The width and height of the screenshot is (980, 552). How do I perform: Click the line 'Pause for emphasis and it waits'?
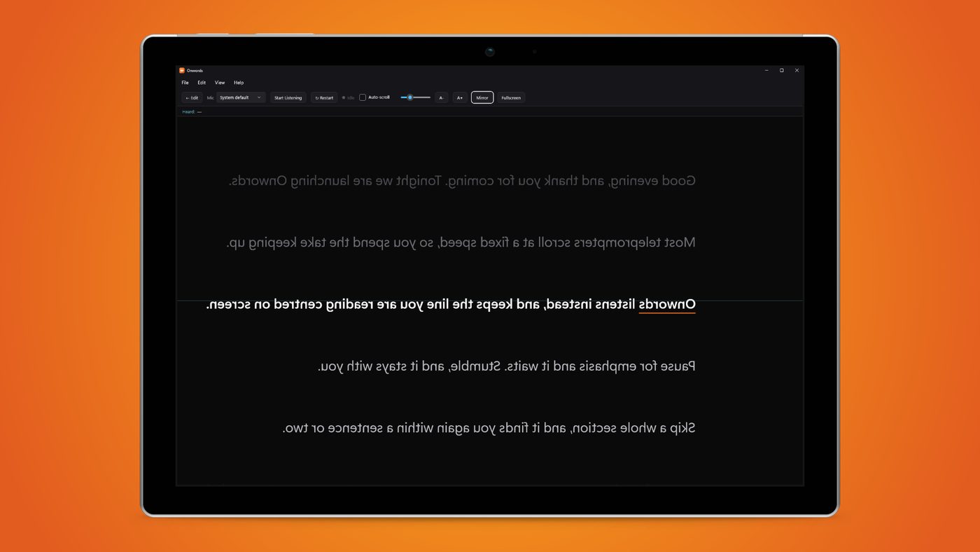click(506, 366)
